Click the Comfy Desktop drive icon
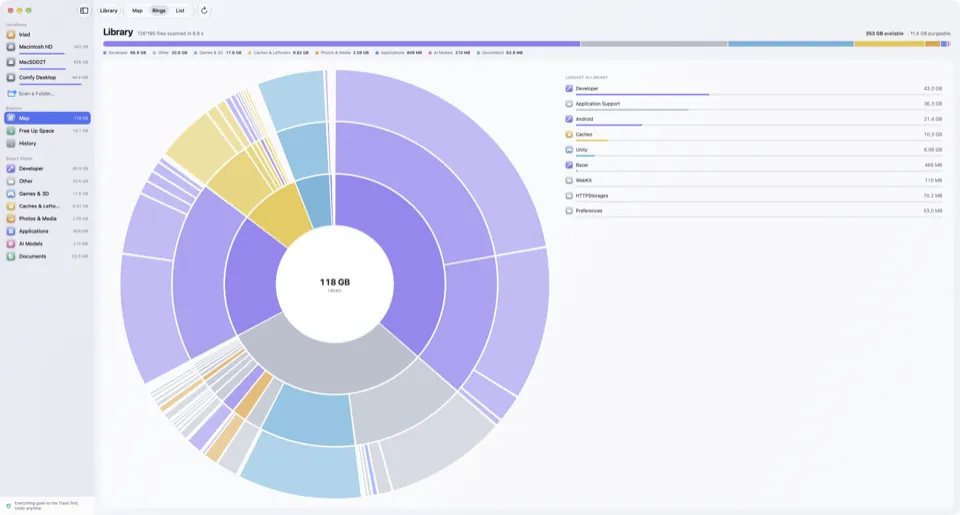 pos(10,78)
